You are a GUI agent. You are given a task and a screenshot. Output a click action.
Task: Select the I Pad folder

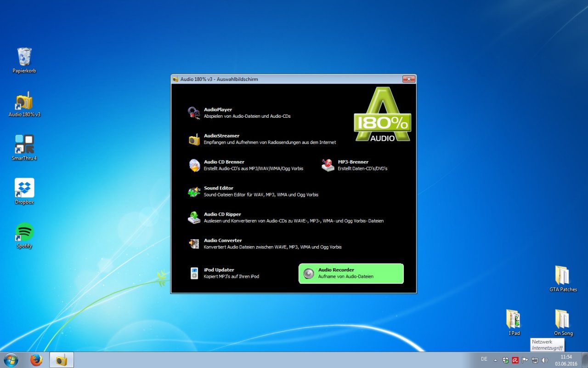(514, 322)
